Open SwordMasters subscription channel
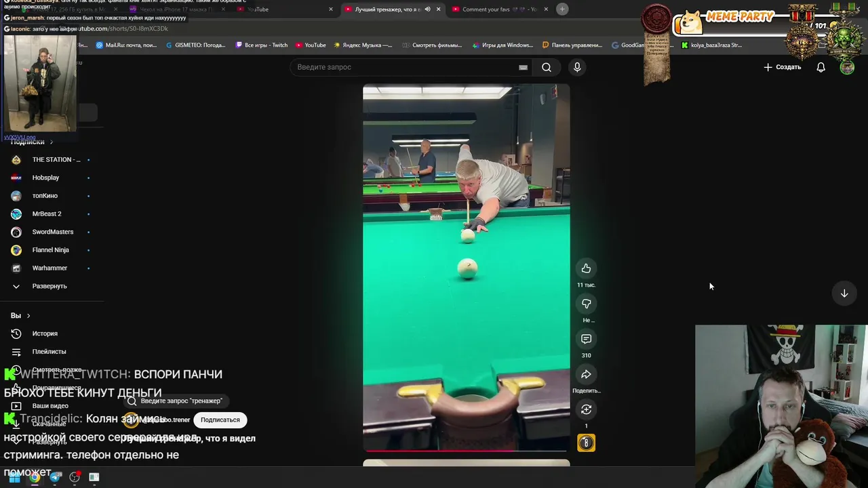This screenshot has width=868, height=488. point(51,232)
